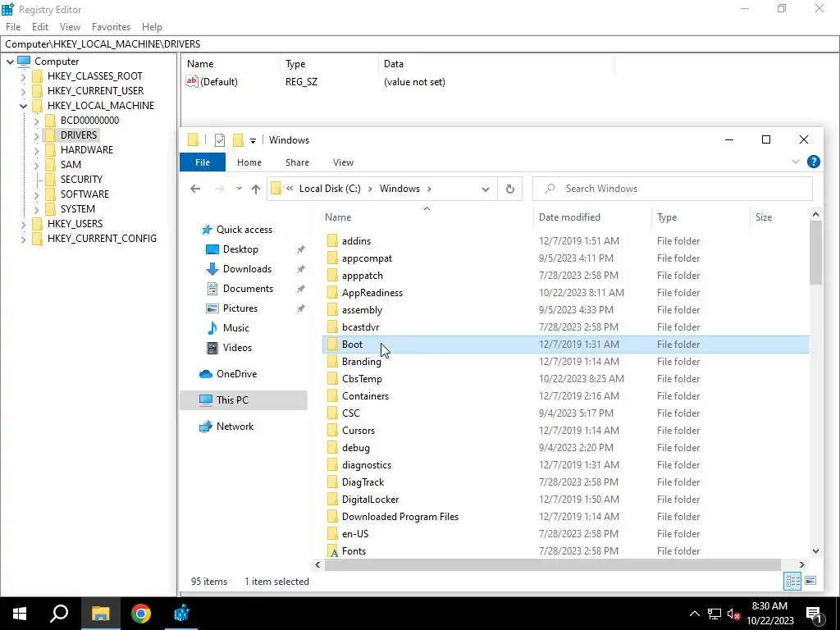Select the DRIVERS registry key
The height and width of the screenshot is (630, 840).
coord(78,135)
